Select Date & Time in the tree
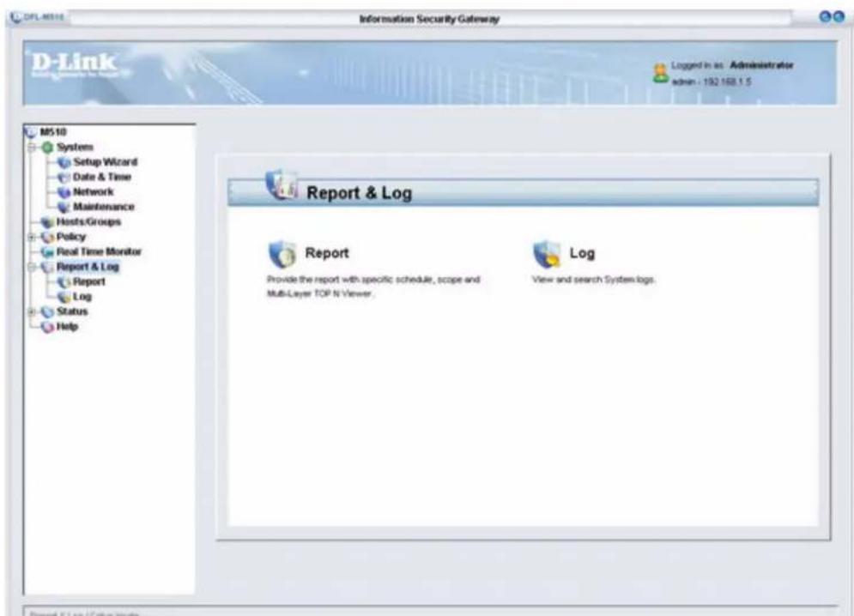Image resolution: width=854 pixels, height=616 pixels. 102,177
